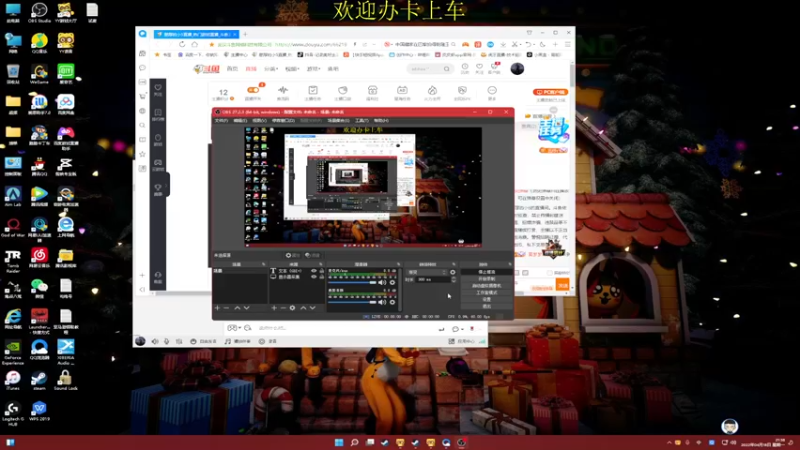The width and height of the screenshot is (800, 450).
Task: Open the Docks menu in OBS
Action: pos(283,120)
